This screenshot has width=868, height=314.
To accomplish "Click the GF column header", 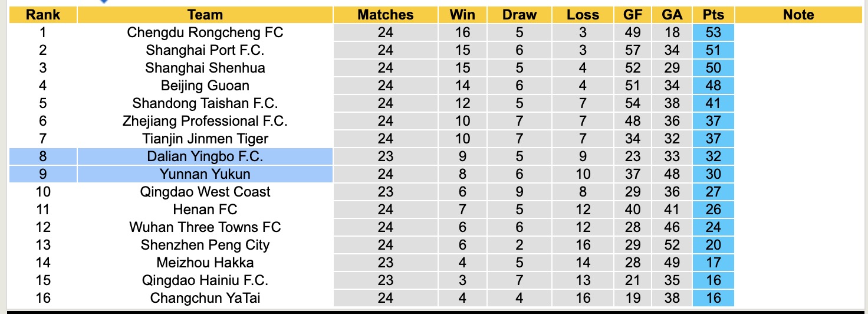I will (633, 15).
